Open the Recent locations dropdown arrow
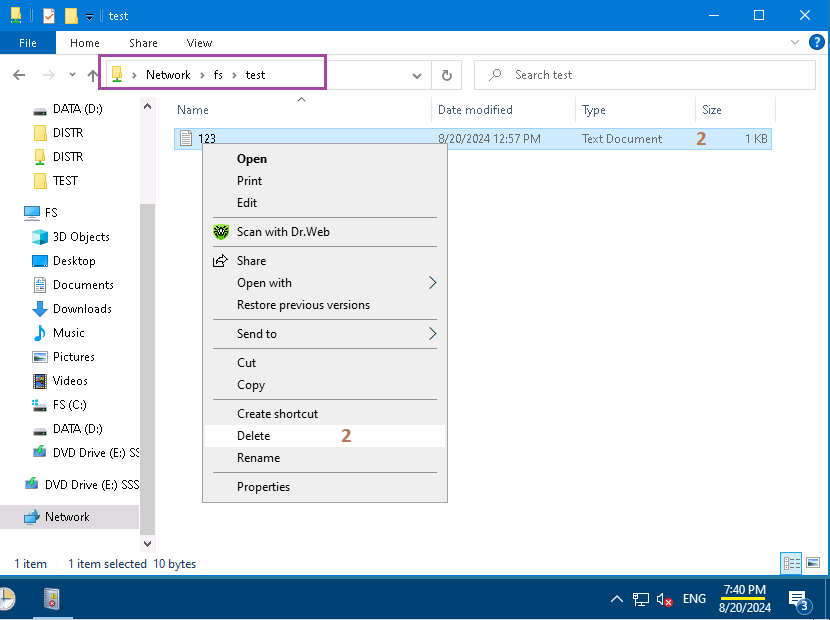This screenshot has width=830, height=620. coord(73,75)
